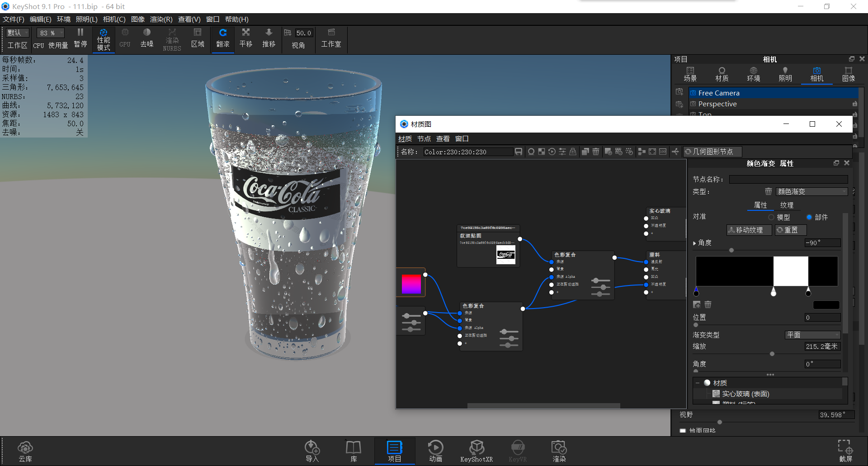
Task: Save the material graph using the floppy disk icon
Action: (519, 152)
